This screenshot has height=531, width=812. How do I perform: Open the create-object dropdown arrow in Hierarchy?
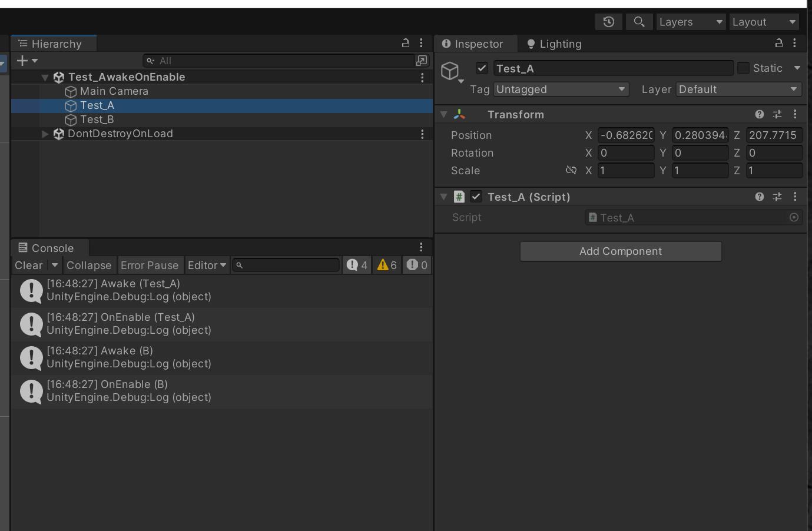point(35,61)
